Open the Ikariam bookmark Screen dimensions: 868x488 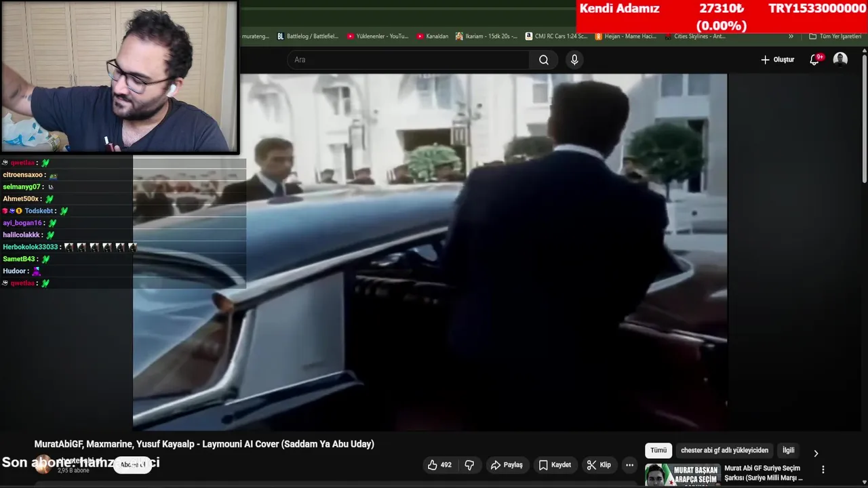tap(487, 37)
